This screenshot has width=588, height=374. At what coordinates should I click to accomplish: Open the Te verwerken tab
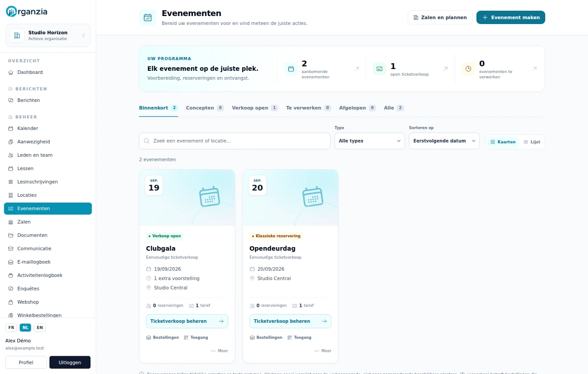point(308,108)
